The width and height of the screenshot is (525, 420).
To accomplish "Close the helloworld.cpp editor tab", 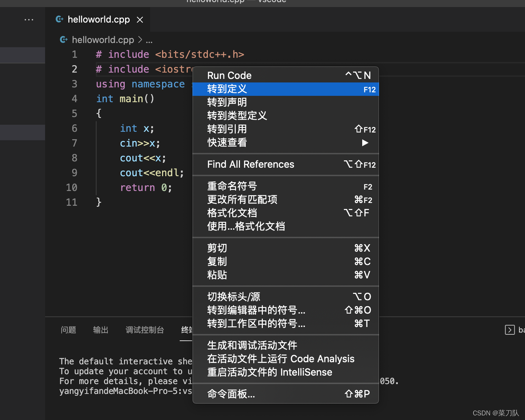I will coord(140,20).
